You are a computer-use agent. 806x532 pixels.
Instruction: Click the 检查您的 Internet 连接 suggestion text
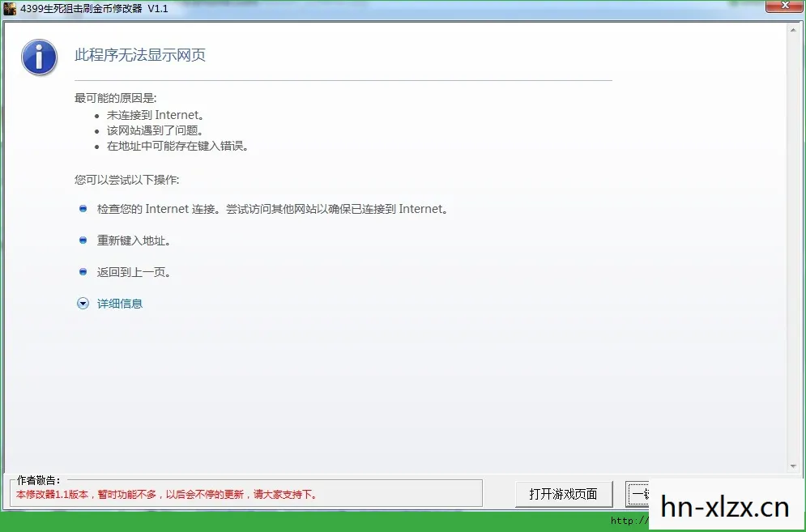tap(272, 209)
